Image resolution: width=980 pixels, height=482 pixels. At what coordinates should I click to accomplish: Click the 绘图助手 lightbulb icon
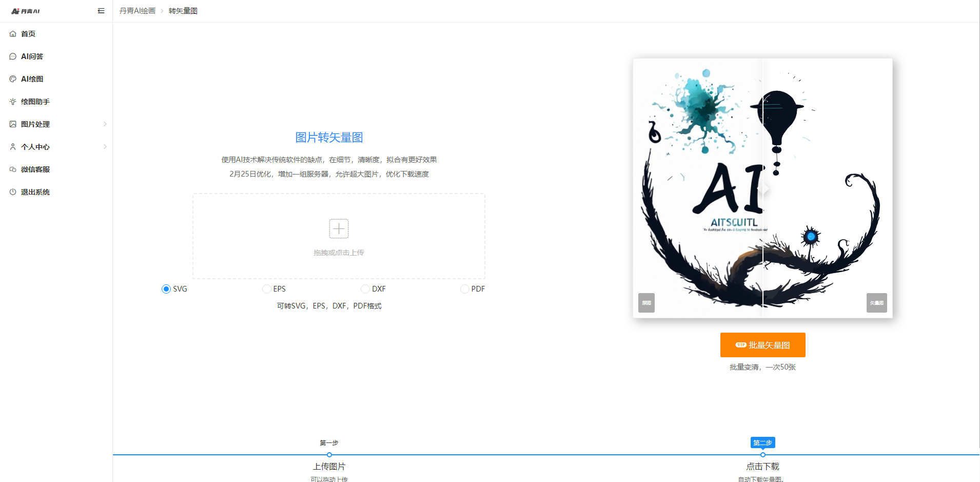pos(13,102)
